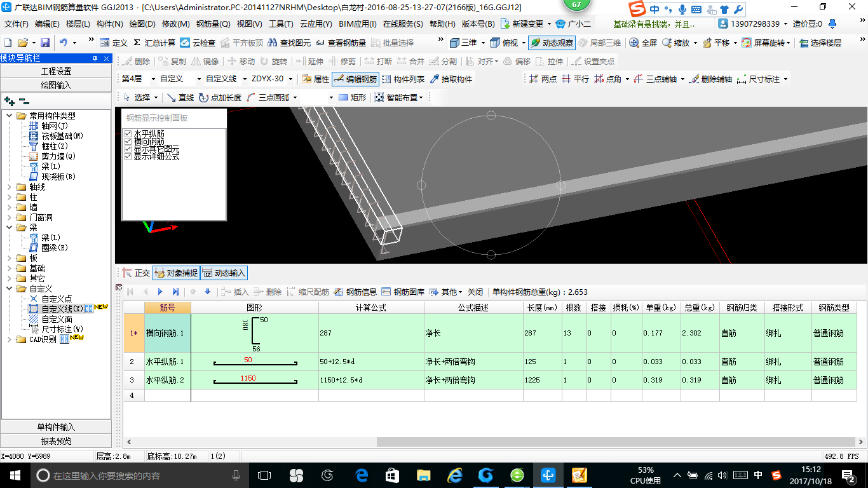
Task: Click the Save file icon in toolbar
Action: tap(45, 43)
